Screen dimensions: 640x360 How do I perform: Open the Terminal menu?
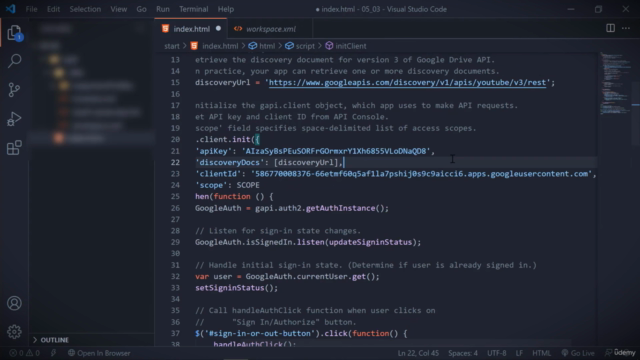(x=193, y=9)
